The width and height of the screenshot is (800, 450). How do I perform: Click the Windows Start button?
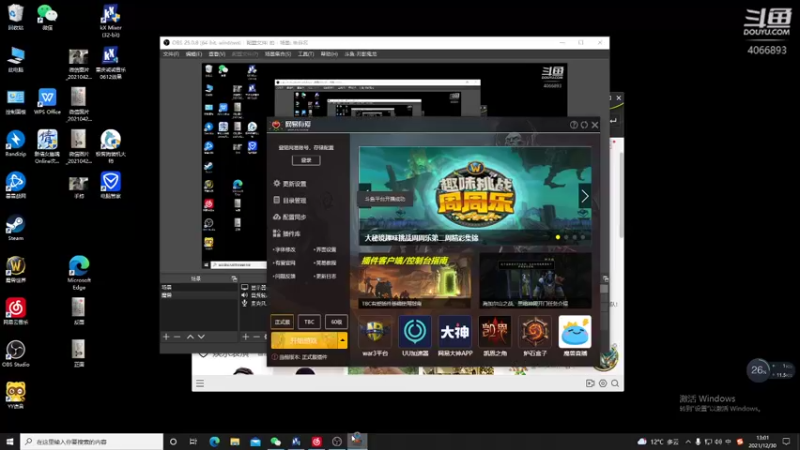pyautogui.click(x=10, y=441)
